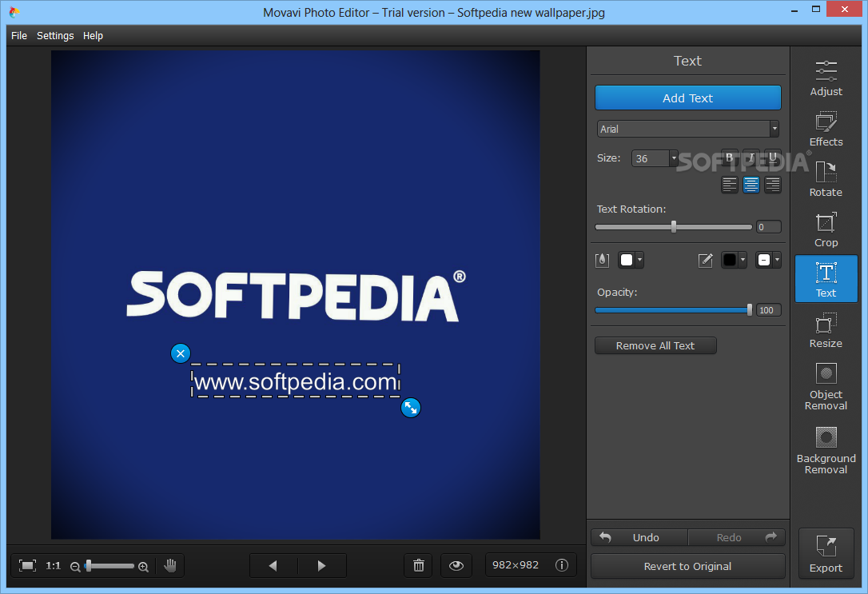Image resolution: width=868 pixels, height=594 pixels.
Task: Click the white text fill color swatch
Action: [x=627, y=260]
